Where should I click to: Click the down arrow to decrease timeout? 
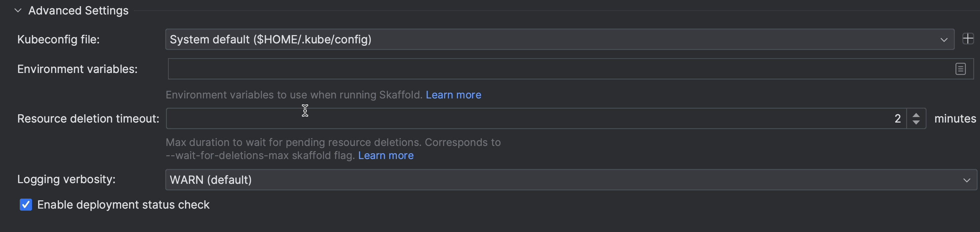point(917,122)
